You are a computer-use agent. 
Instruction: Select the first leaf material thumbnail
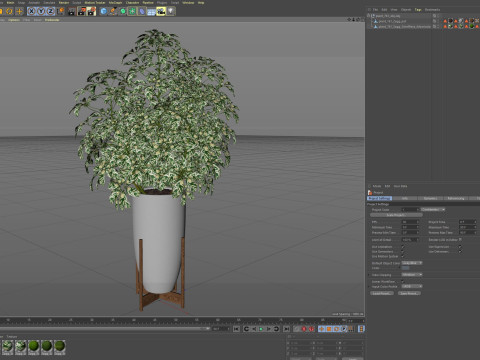coord(7,347)
